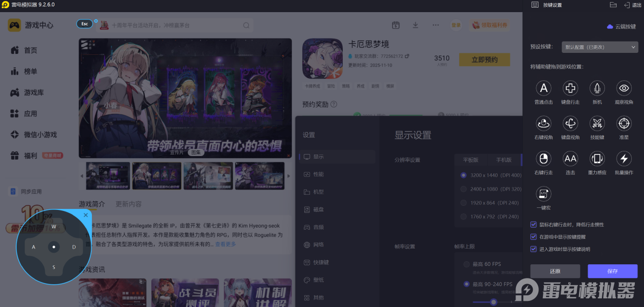The height and width of the screenshot is (307, 644).
Task: Select the 连击 AA combo icon
Action: [x=570, y=159]
